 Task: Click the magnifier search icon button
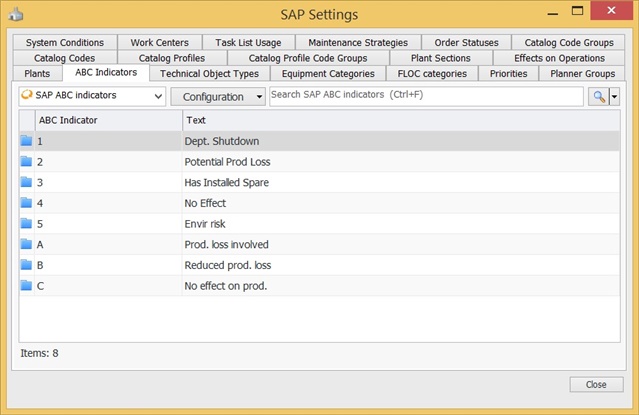tap(599, 97)
